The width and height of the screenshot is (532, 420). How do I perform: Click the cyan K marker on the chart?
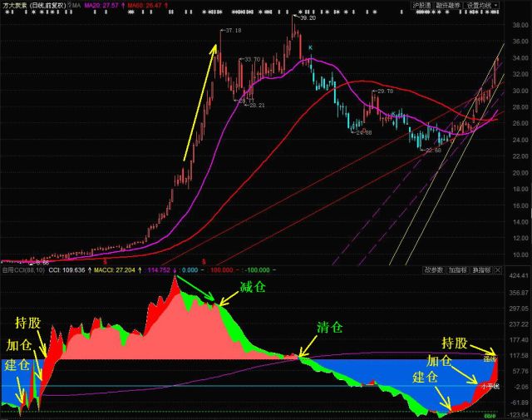pyautogui.click(x=311, y=48)
